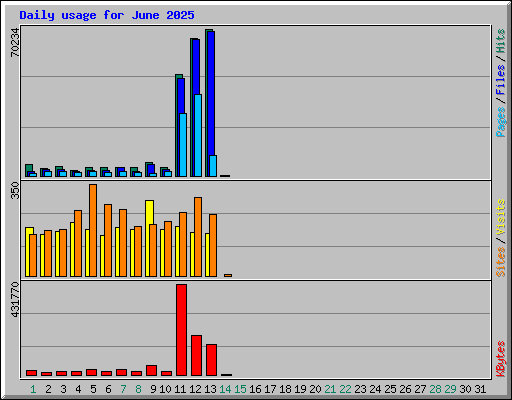This screenshot has height=400, width=512.
Task: Select day 1 on the bottom axis
Action: point(33,389)
